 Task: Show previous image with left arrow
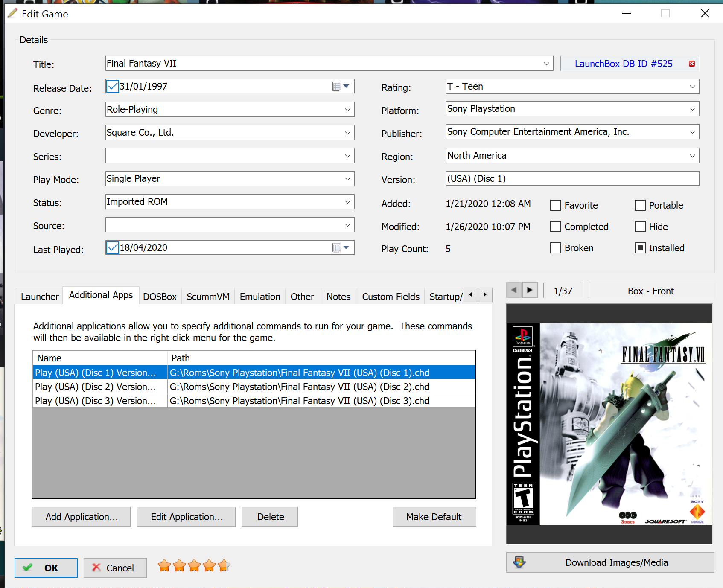514,290
